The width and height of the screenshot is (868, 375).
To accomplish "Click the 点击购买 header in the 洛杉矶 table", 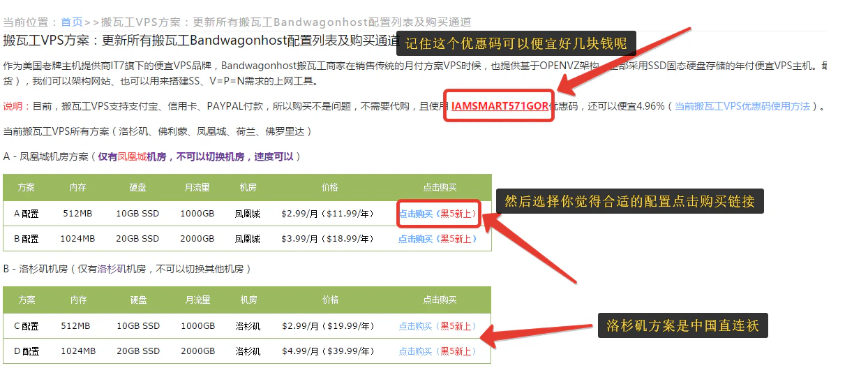I will tap(440, 300).
